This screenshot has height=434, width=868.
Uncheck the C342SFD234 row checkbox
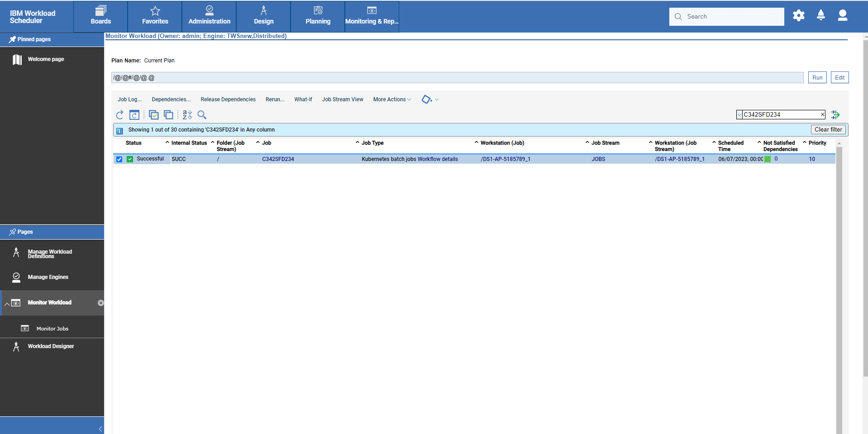pyautogui.click(x=119, y=159)
